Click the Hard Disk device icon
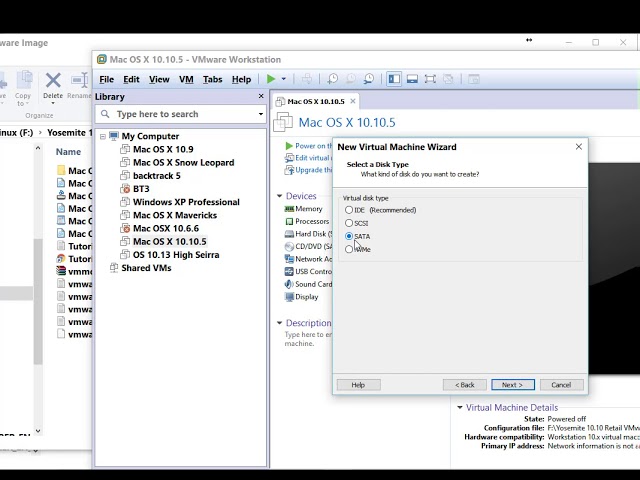 tap(289, 234)
